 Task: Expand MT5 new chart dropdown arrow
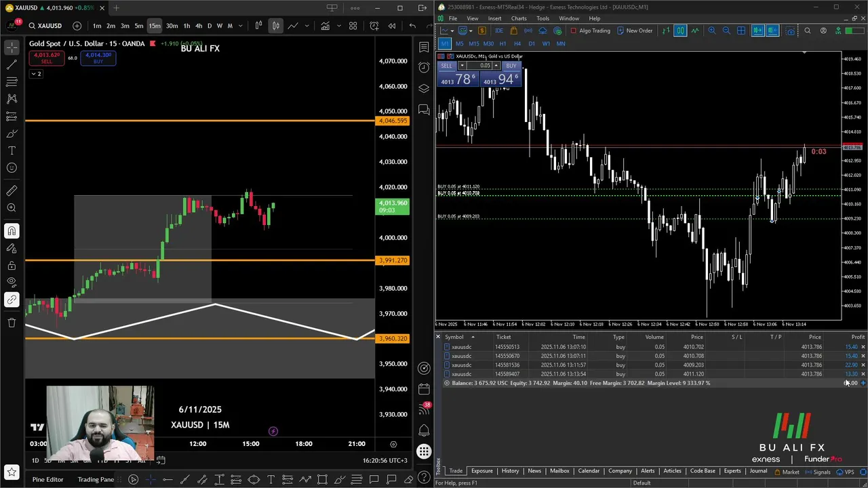pyautogui.click(x=452, y=30)
